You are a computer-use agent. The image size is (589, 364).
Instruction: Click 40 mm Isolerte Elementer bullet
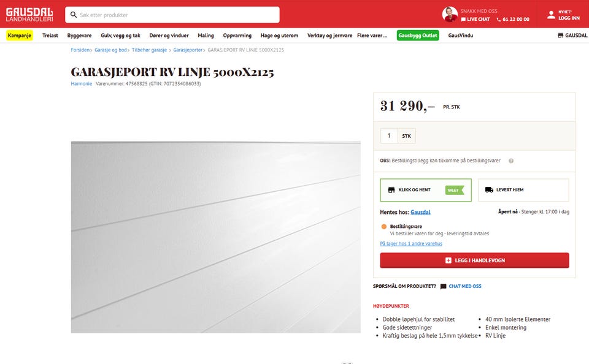(518, 319)
